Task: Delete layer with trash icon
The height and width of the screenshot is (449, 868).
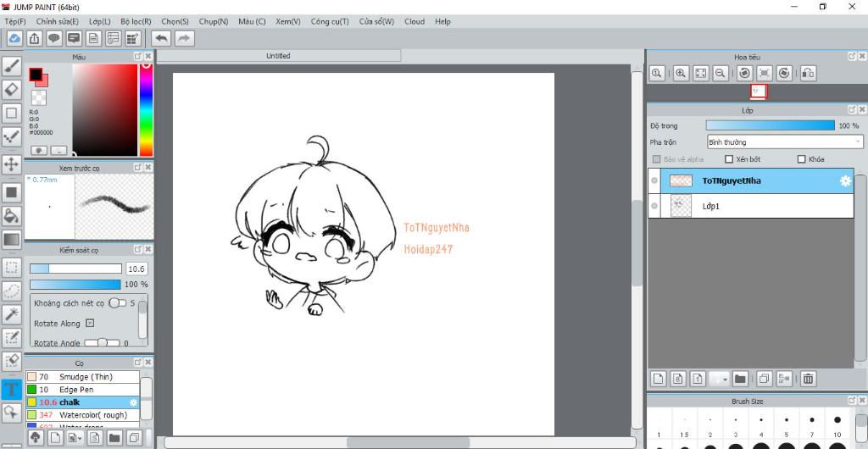Action: pos(808,379)
